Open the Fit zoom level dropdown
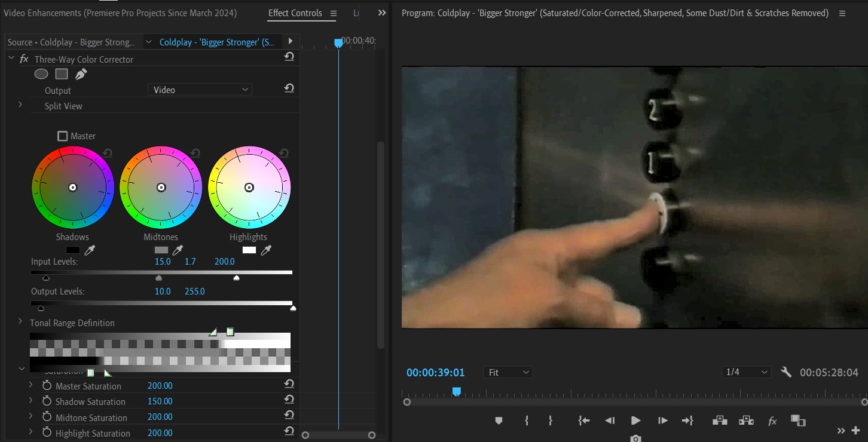Viewport: 868px width, 442px height. [x=508, y=372]
